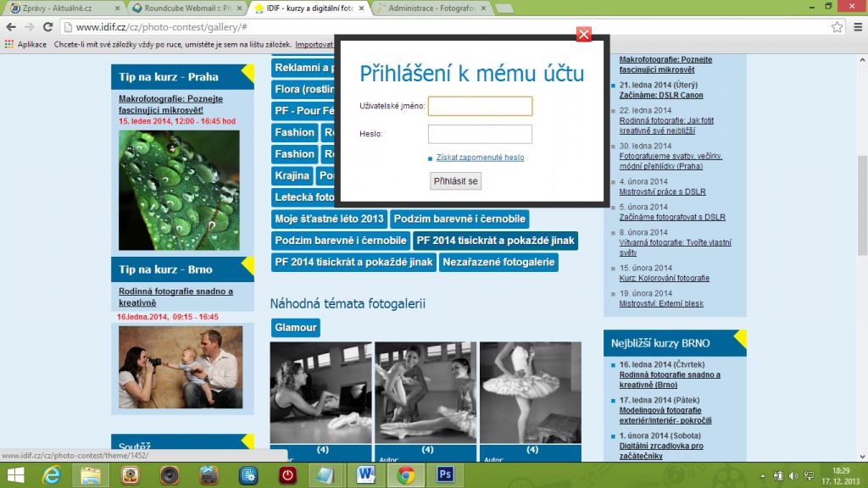Bookmark this page with the star icon
This screenshot has height=488, width=868.
(837, 26)
